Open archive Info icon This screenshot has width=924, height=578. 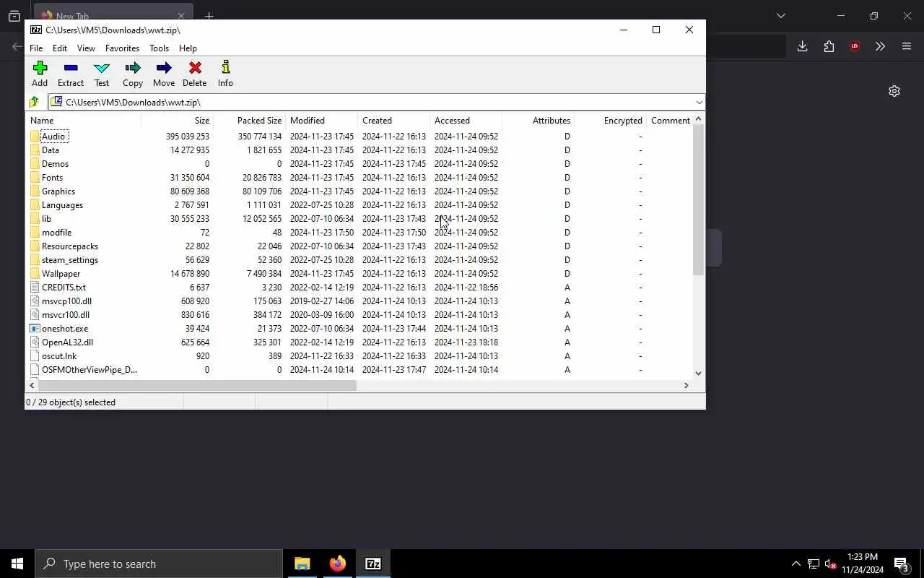(x=225, y=68)
